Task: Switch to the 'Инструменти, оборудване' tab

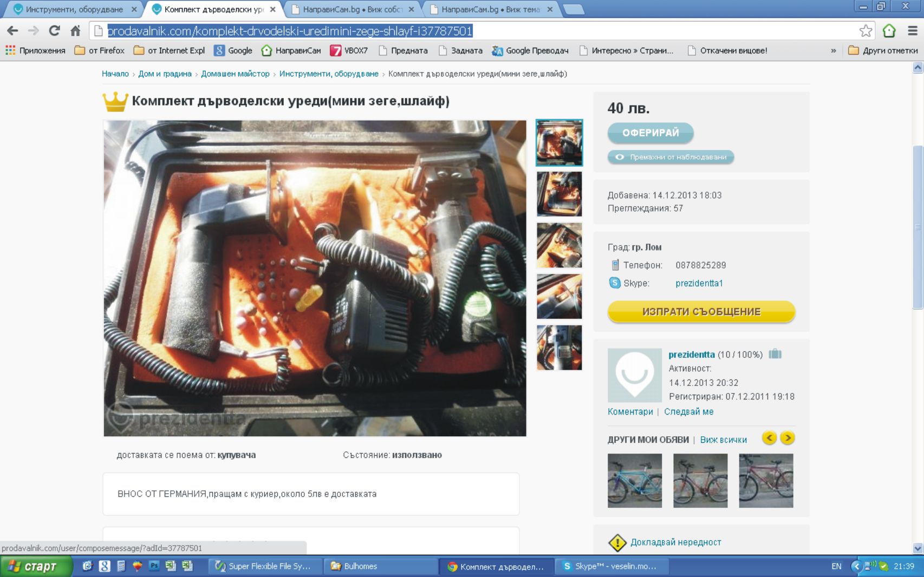Action: [74, 9]
